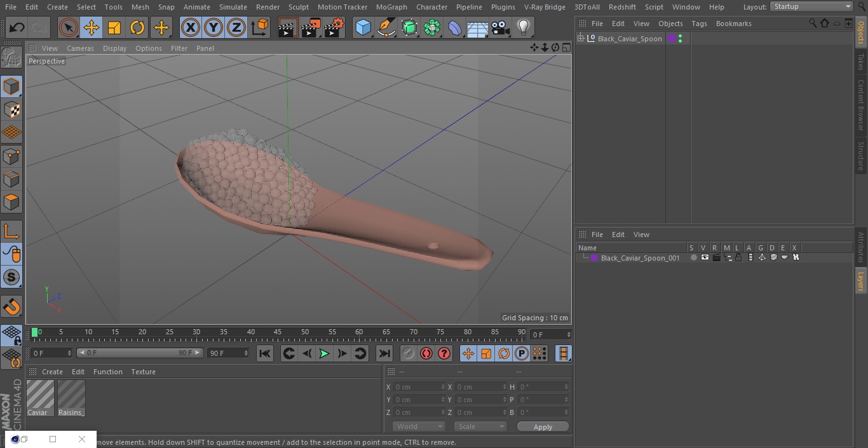868x448 pixels.
Task: Switch to Polygons mode
Action: (x=11, y=202)
